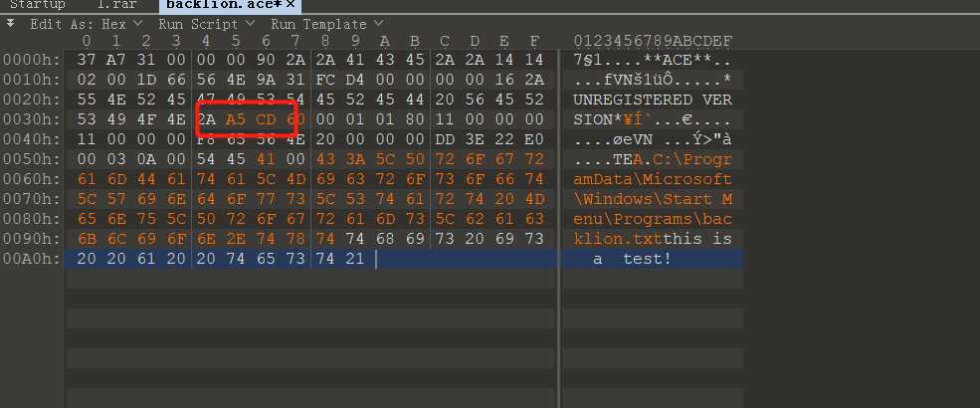The height and width of the screenshot is (408, 980).
Task: Select address row 0050h
Action: pos(32,159)
